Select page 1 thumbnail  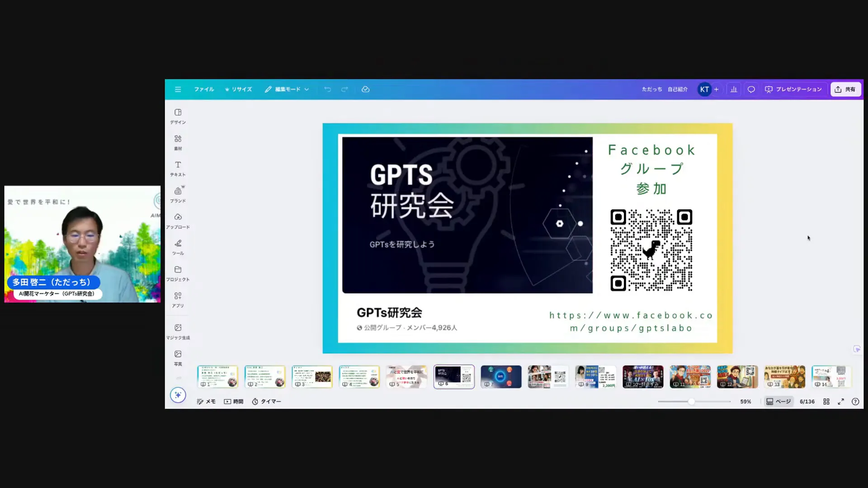pyautogui.click(x=217, y=377)
